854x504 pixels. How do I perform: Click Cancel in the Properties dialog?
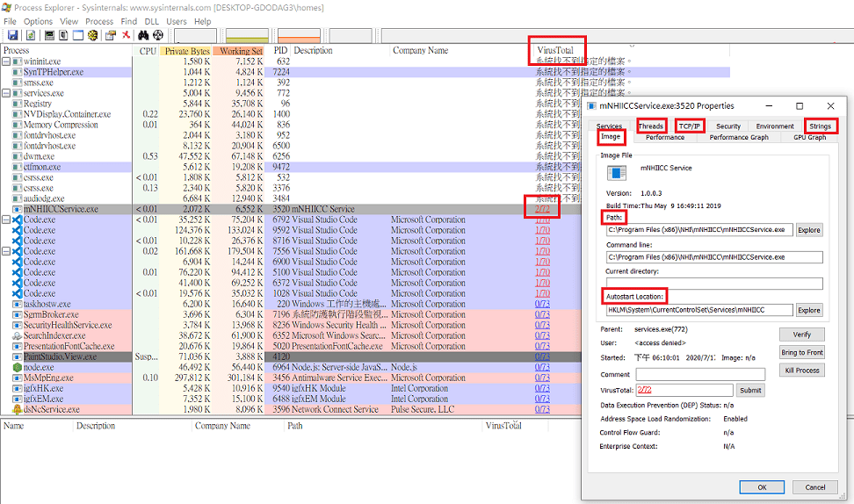814,487
